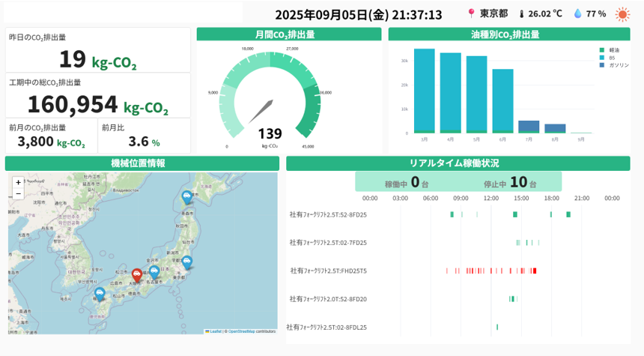
Task: Toggle the 軽油 legend entry
Action: (609, 50)
